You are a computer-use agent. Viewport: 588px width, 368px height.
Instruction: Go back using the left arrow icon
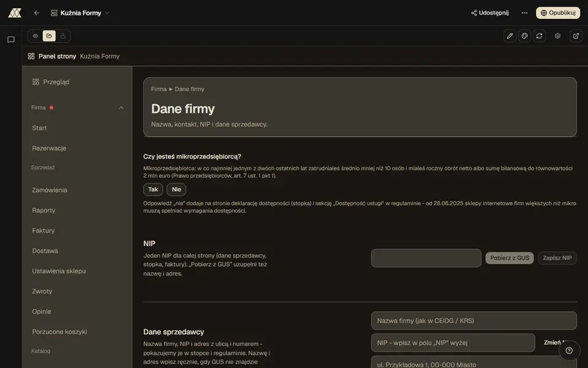[36, 13]
